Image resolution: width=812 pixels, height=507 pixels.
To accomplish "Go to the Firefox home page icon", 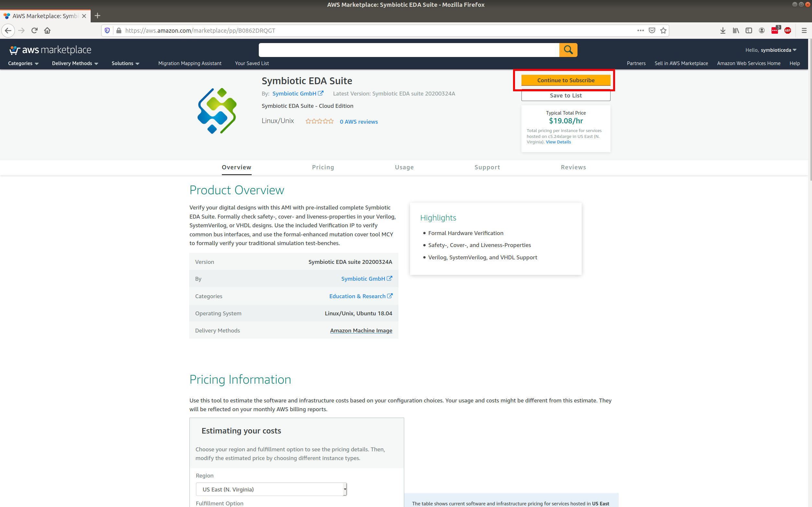I will tap(47, 30).
